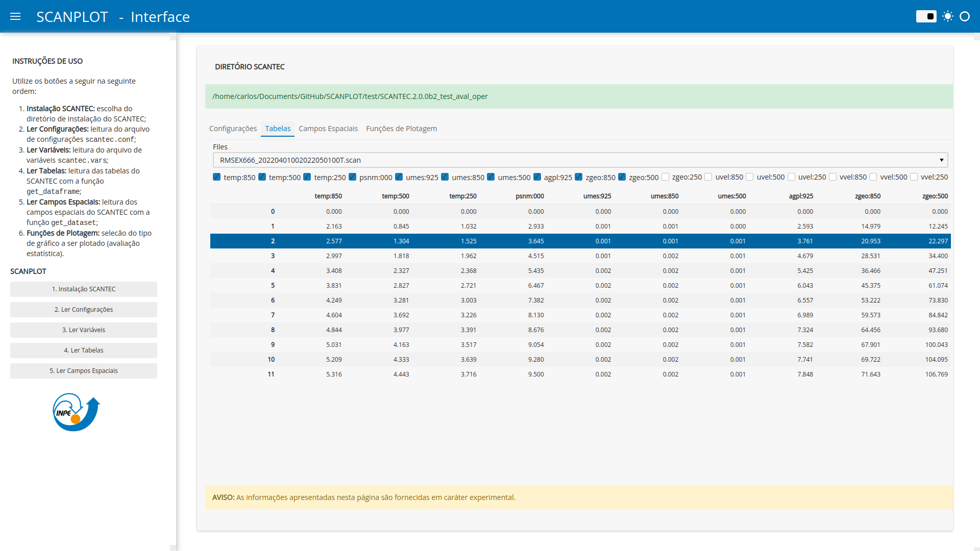980x551 pixels.
Task: Uncheck the zgeo:850 checkbox
Action: tap(578, 177)
